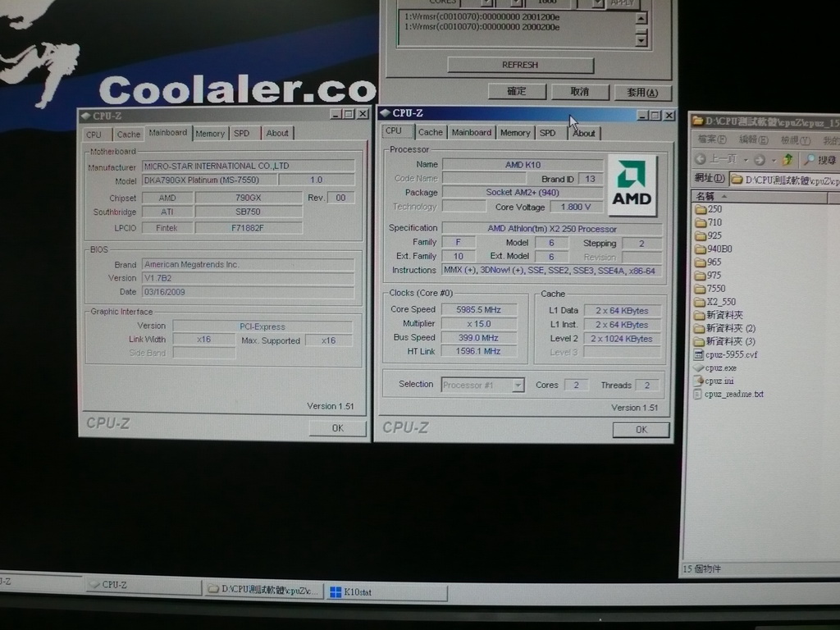Click the LPCIO F71882F value
This screenshot has height=630, width=840.
(x=248, y=228)
